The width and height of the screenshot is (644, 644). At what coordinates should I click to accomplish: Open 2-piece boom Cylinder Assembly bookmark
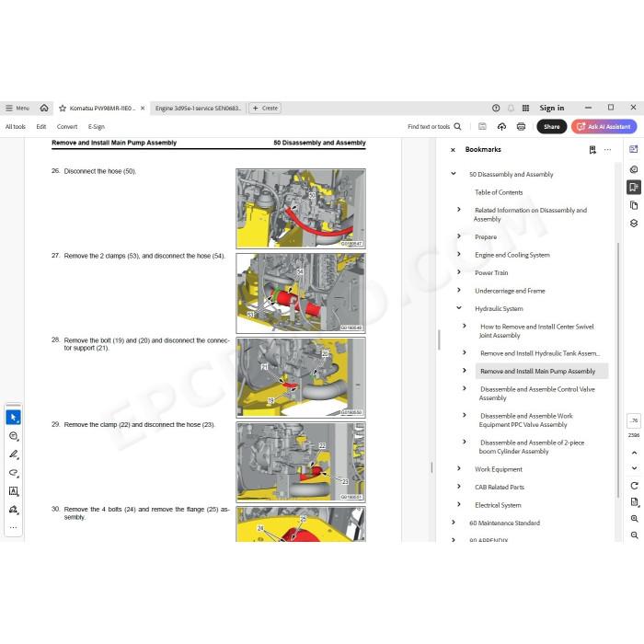[x=532, y=447]
